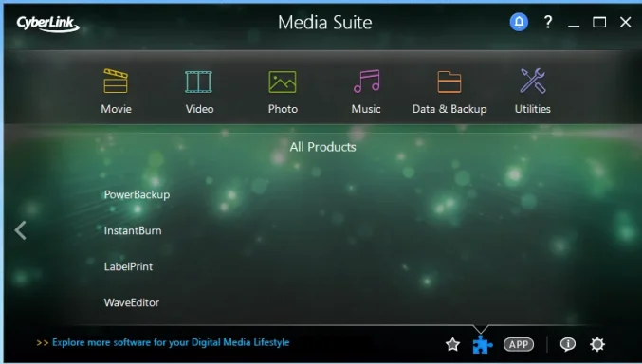Open the info speech bubble icon
The image size is (642, 364).
click(567, 344)
